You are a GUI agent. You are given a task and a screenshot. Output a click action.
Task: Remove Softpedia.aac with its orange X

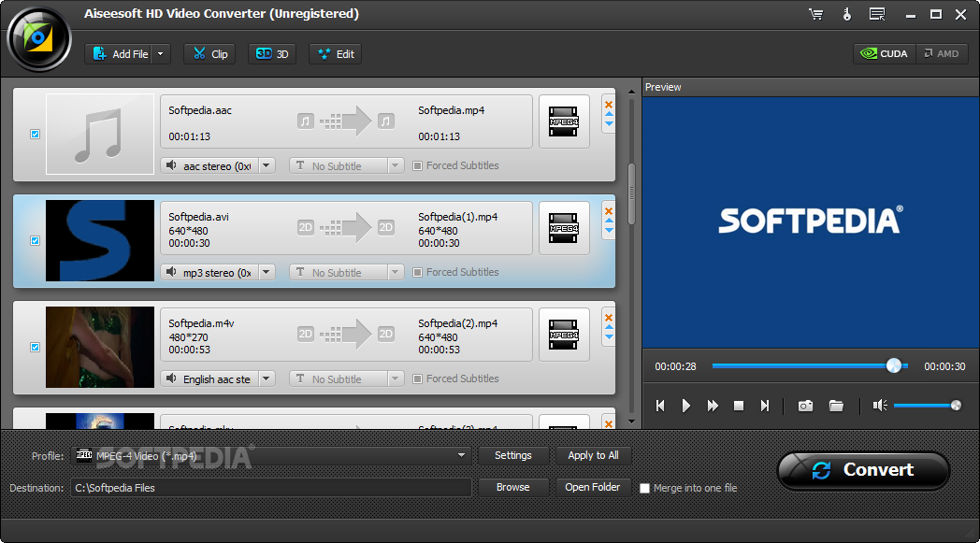609,105
